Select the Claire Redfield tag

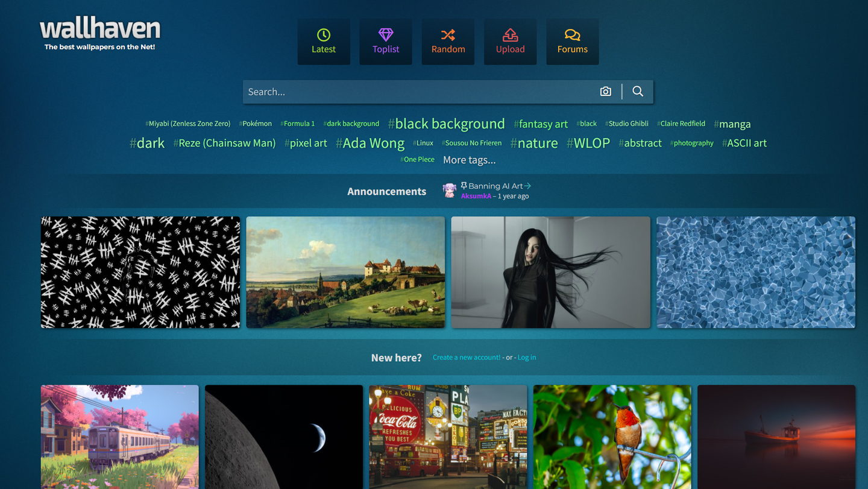pyautogui.click(x=681, y=124)
